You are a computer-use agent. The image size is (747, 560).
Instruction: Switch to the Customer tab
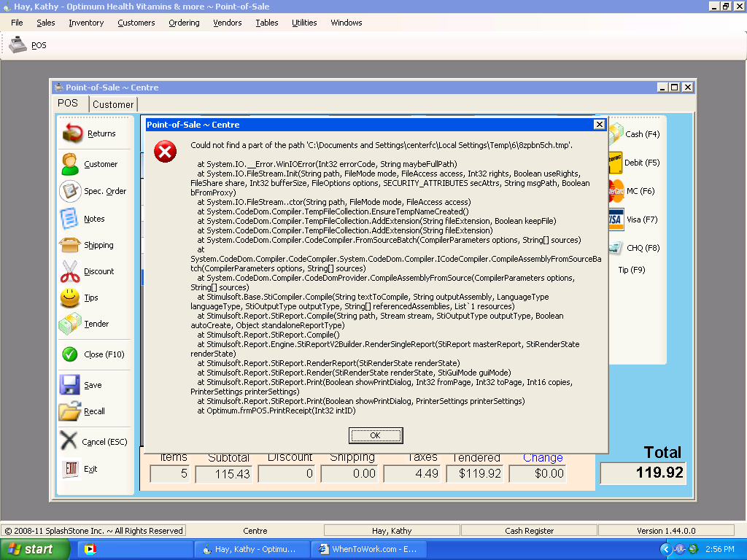click(x=113, y=104)
